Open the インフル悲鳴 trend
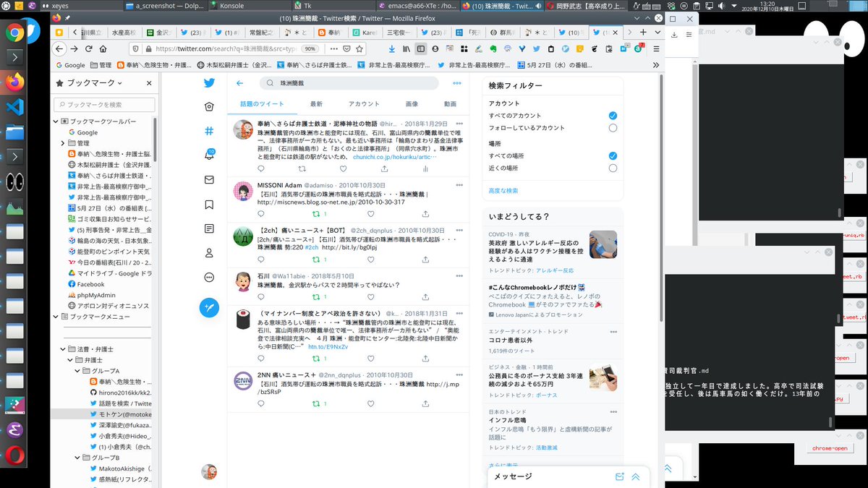868x488 pixels. click(507, 420)
